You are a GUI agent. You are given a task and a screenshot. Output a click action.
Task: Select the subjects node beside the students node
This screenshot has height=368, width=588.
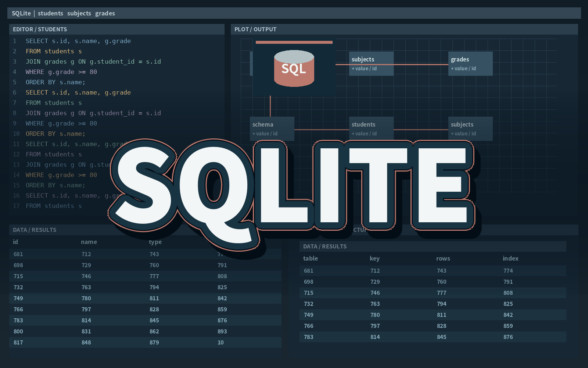470,129
